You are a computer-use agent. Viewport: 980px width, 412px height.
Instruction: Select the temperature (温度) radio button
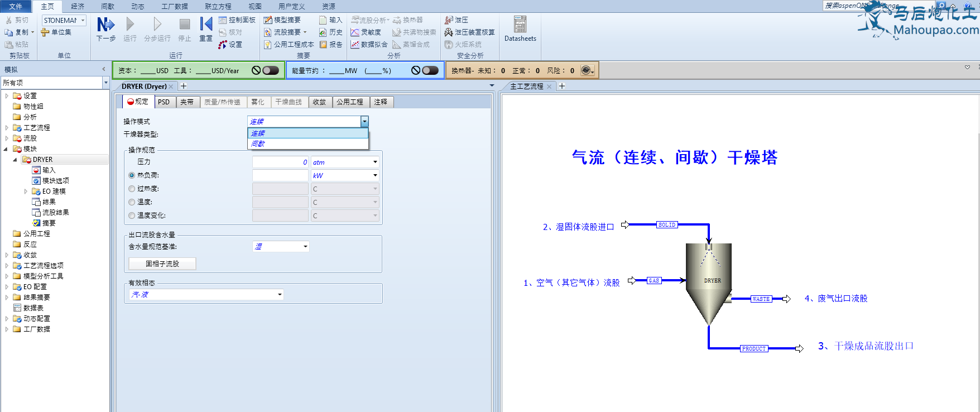click(x=132, y=202)
